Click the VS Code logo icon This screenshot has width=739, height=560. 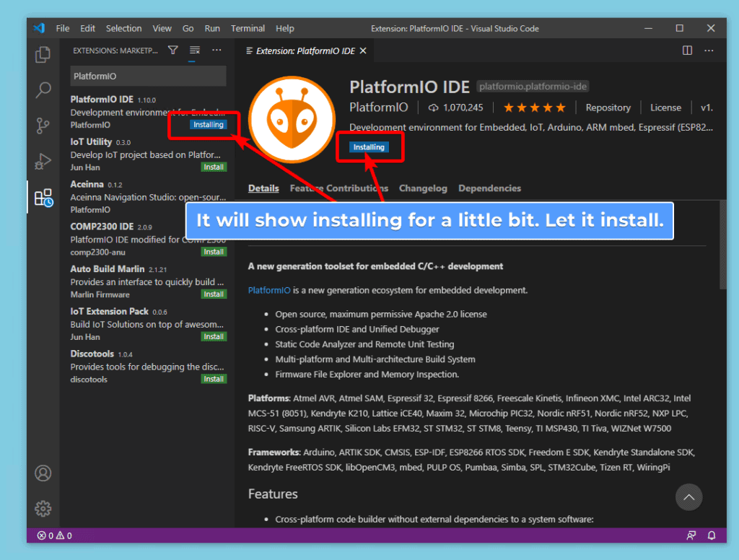(x=39, y=28)
